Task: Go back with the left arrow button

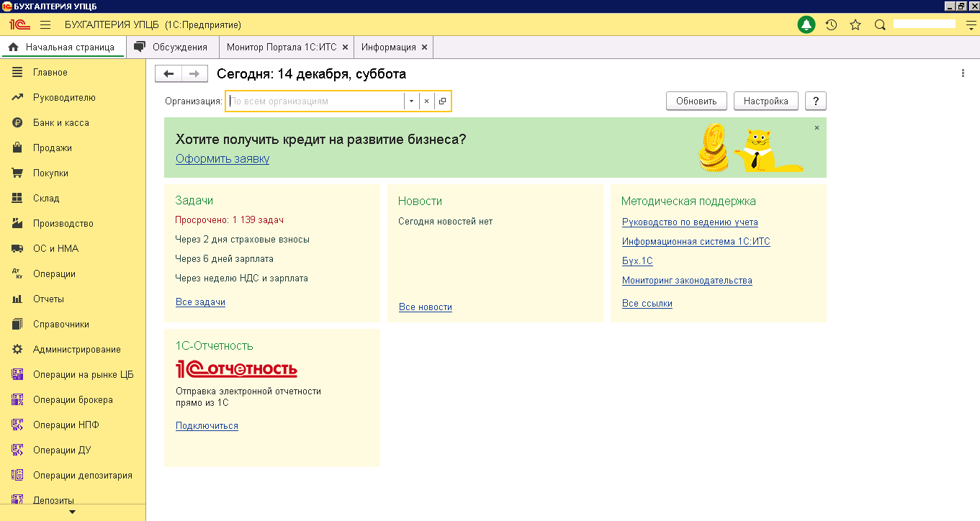Action: click(x=168, y=73)
